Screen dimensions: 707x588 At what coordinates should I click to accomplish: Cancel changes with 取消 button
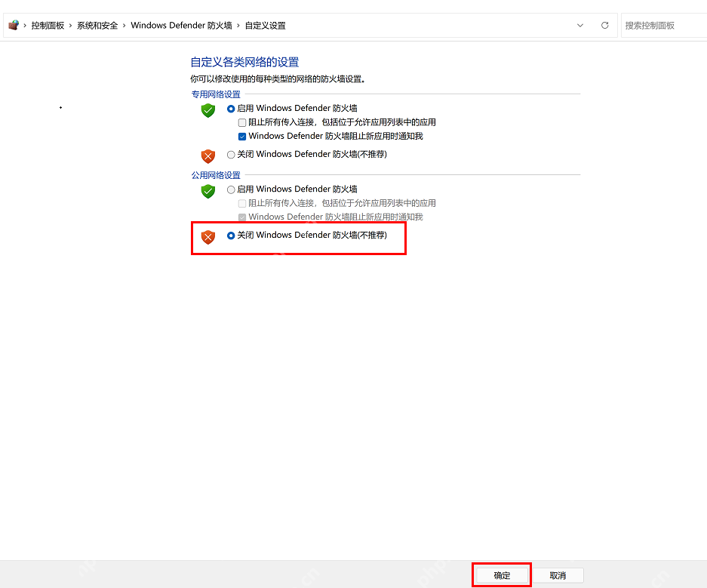point(558,575)
